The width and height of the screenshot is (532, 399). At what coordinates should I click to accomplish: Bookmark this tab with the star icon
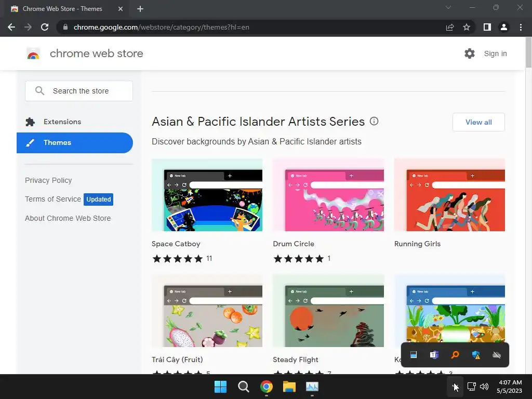click(467, 27)
